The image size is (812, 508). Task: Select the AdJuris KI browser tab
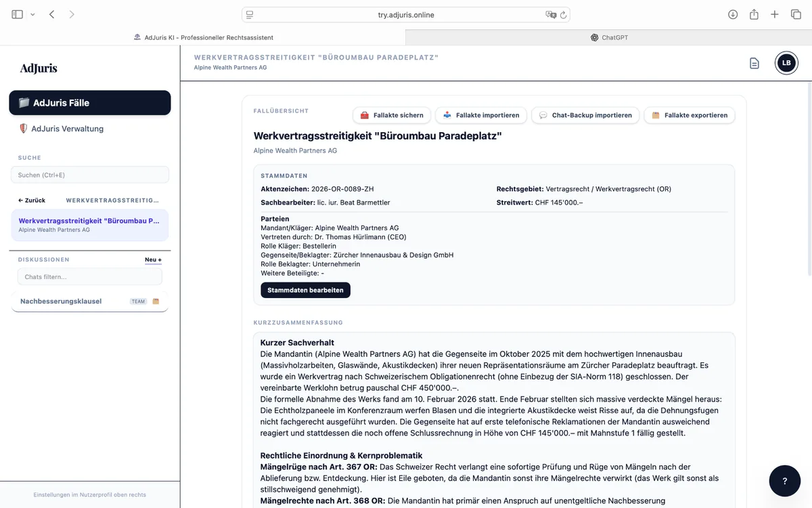click(x=203, y=37)
